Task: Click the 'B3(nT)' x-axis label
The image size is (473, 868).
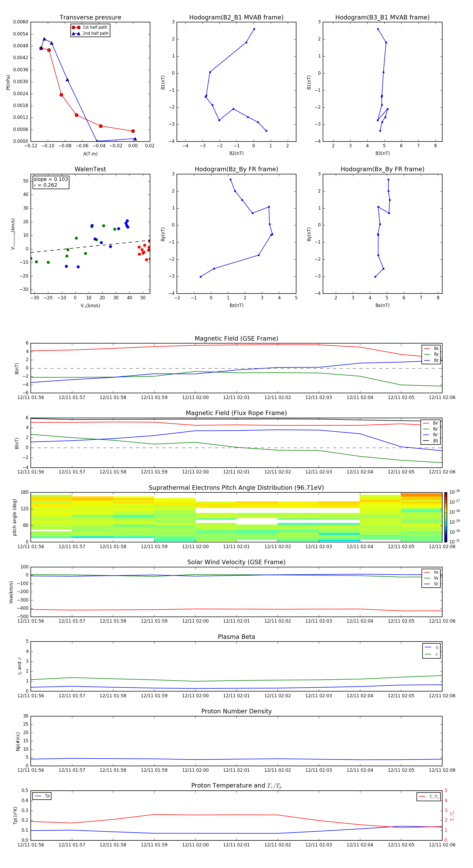Action: 382,153
